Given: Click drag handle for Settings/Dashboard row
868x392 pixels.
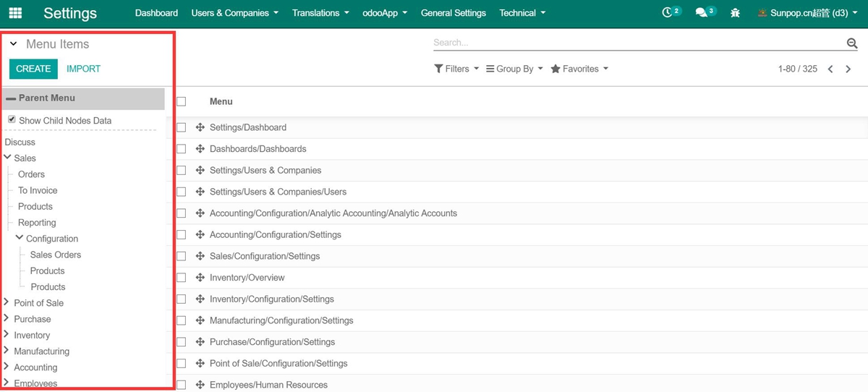Looking at the screenshot, I should [x=200, y=127].
